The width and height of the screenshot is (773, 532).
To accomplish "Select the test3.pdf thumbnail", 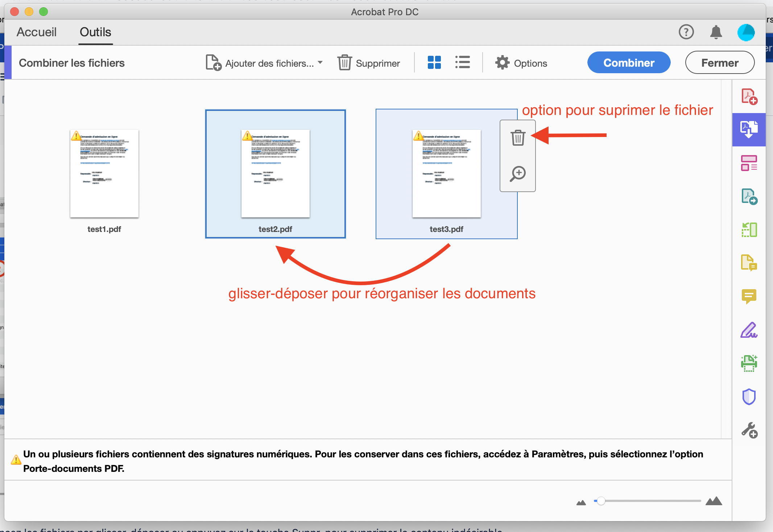I will pyautogui.click(x=447, y=174).
